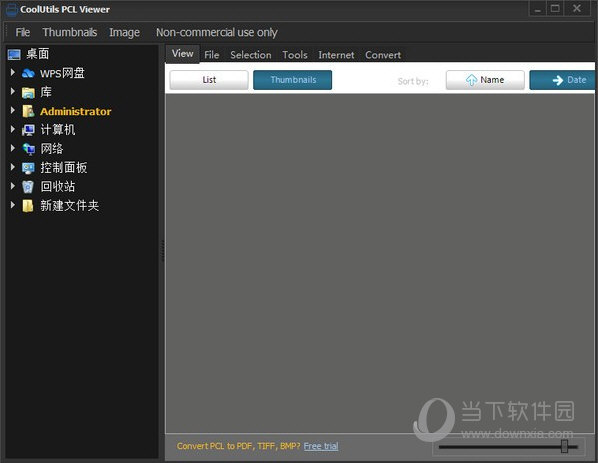
Task: Sort files by Name
Action: pyautogui.click(x=485, y=80)
